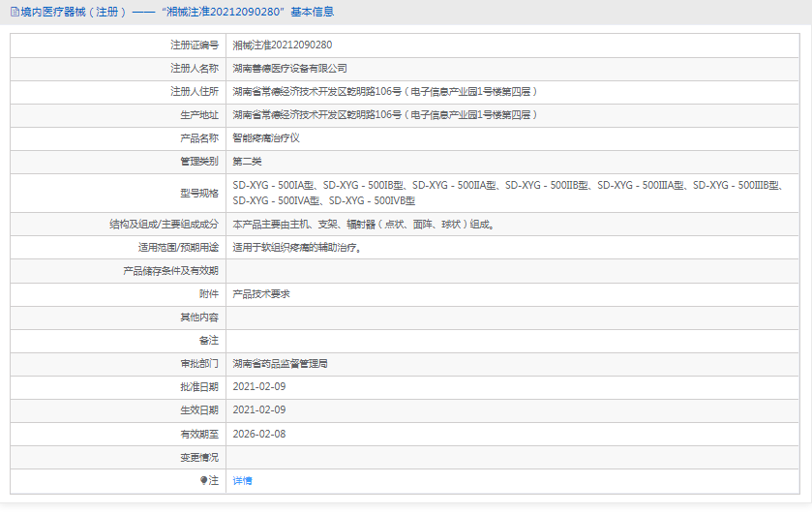Select effective date 2021-02-09 in 生效日期 row
This screenshot has width=812, height=514.
pos(259,409)
